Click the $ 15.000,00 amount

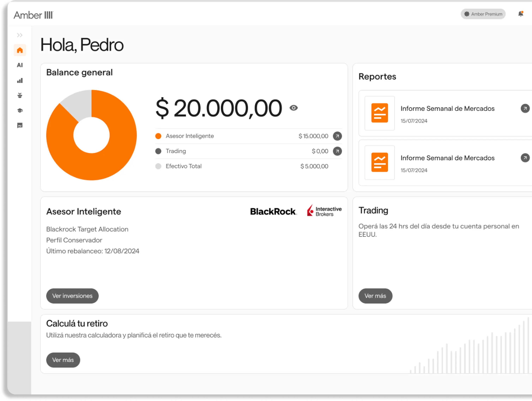(313, 136)
